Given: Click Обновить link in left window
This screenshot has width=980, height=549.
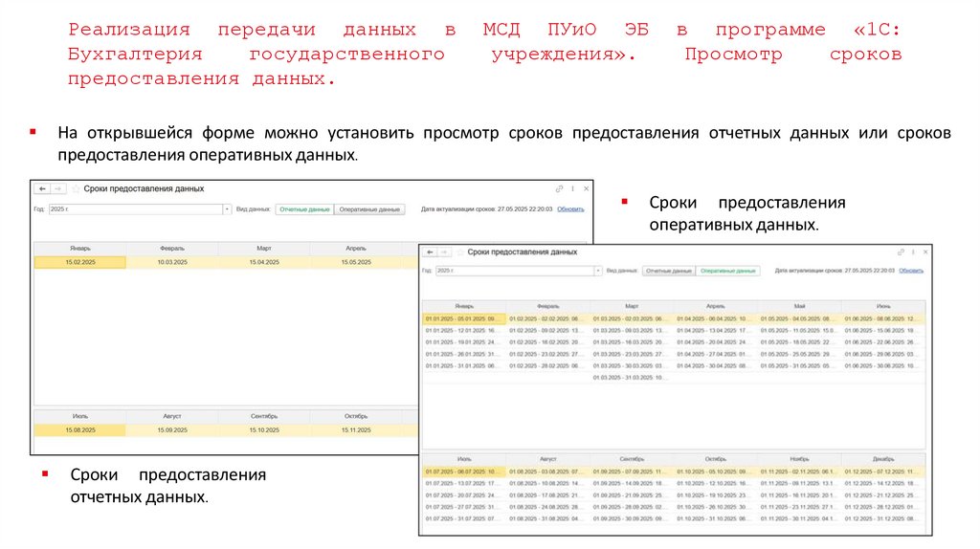Looking at the screenshot, I should [x=570, y=209].
